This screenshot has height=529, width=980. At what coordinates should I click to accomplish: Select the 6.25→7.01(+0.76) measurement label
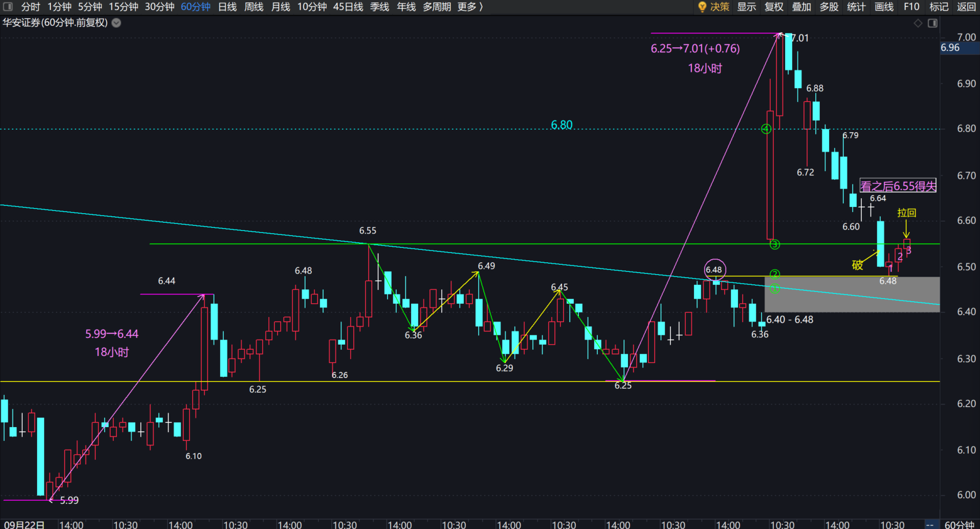[695, 48]
